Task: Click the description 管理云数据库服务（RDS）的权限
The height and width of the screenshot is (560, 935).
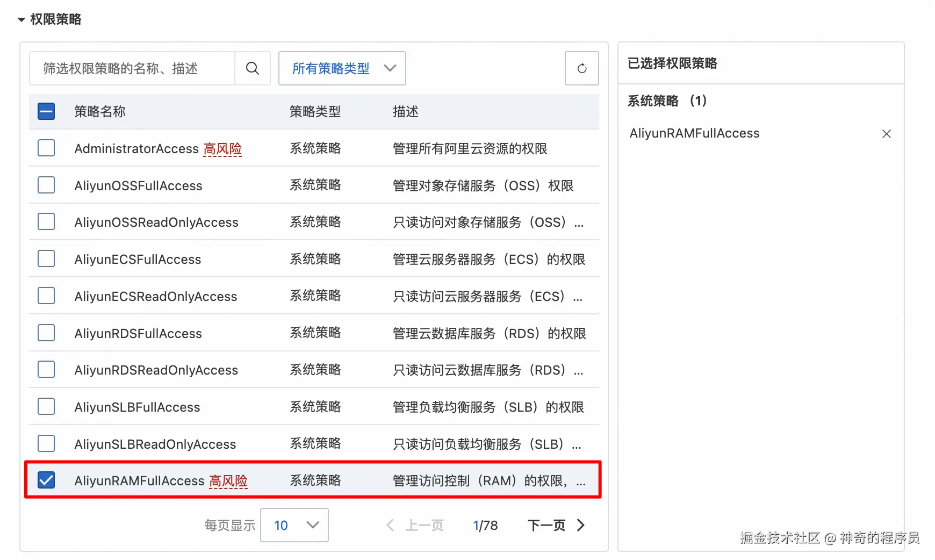Action: click(490, 334)
